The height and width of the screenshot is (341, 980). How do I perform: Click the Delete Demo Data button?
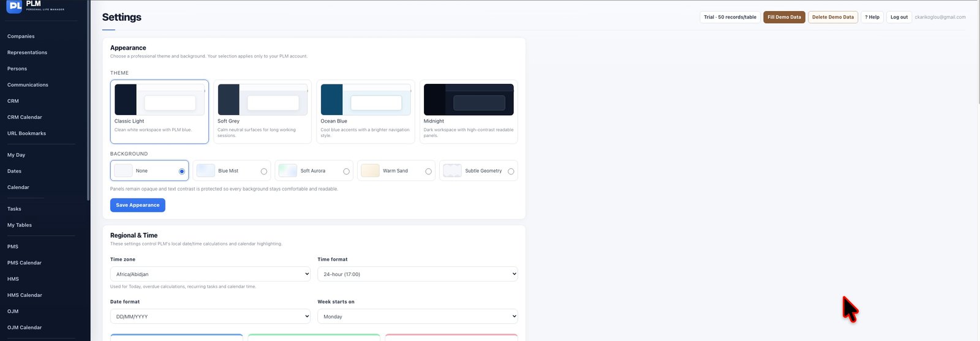point(833,17)
